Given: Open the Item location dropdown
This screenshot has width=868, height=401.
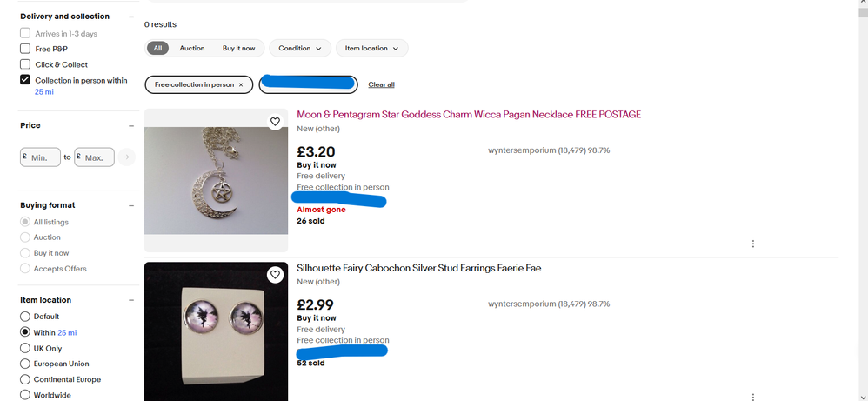Looking at the screenshot, I should pos(371,49).
